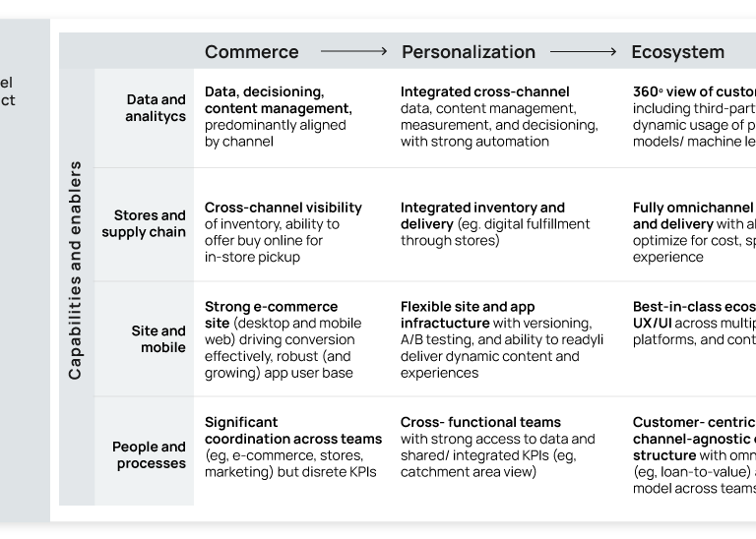Viewport: 756px width, 539px height.
Task: Click the Data and analytics row label
Action: (156, 108)
